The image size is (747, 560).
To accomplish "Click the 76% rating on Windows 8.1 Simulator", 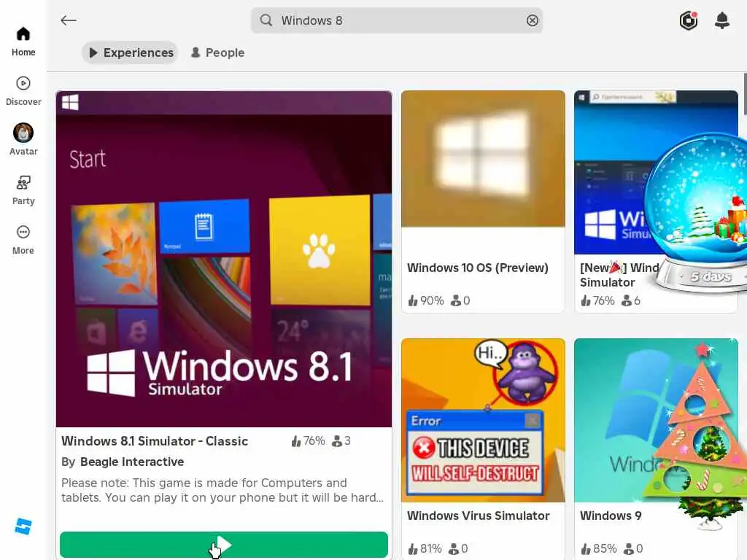I will point(309,441).
